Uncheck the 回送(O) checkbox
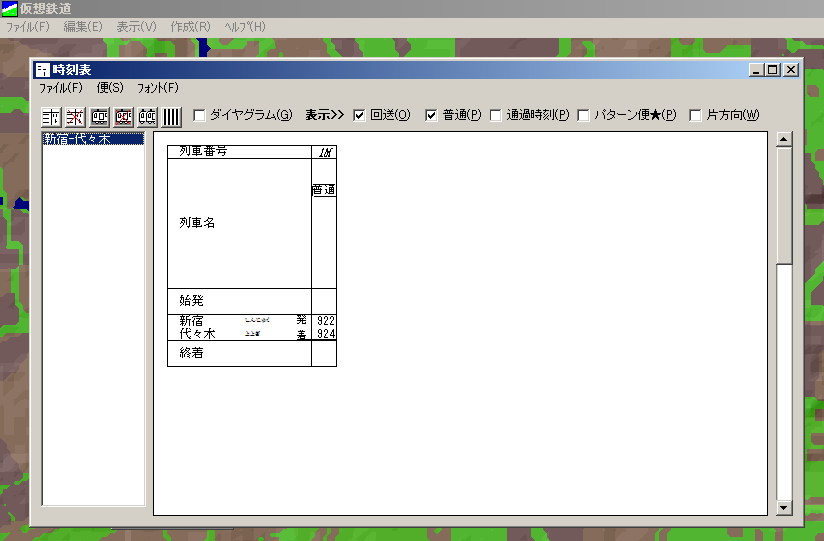The width and height of the screenshot is (824, 541). click(x=359, y=115)
